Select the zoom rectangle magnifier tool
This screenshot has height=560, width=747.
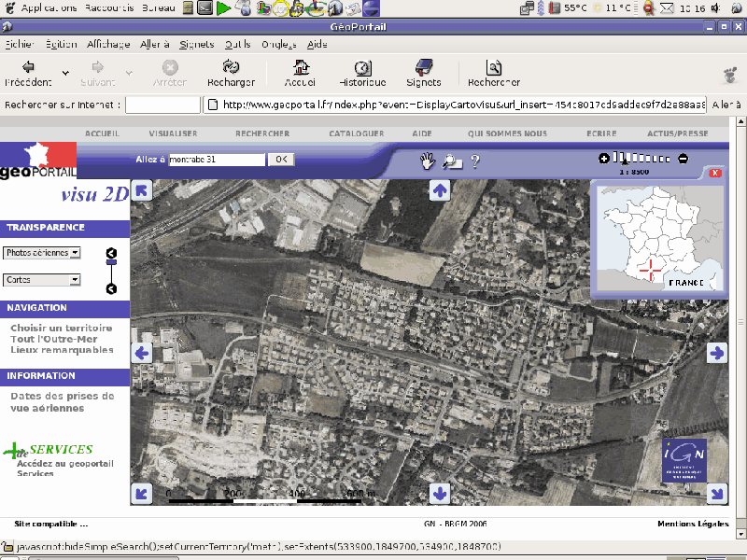click(452, 161)
